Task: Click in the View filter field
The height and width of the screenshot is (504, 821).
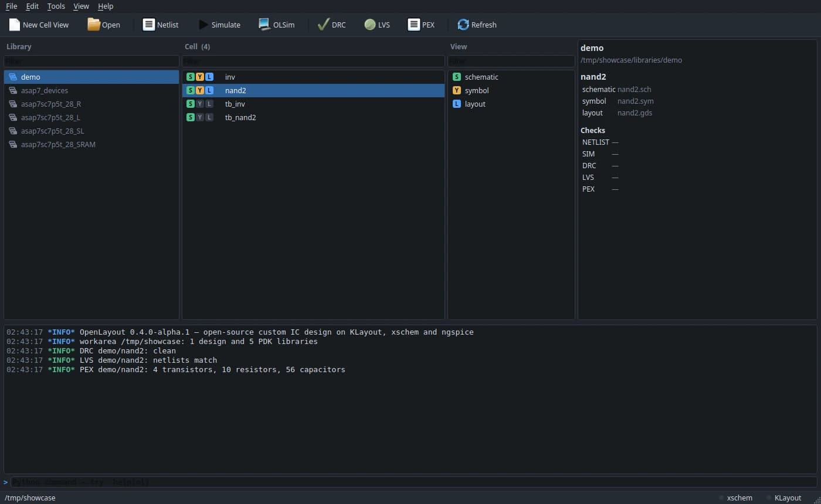Action: 511,61
